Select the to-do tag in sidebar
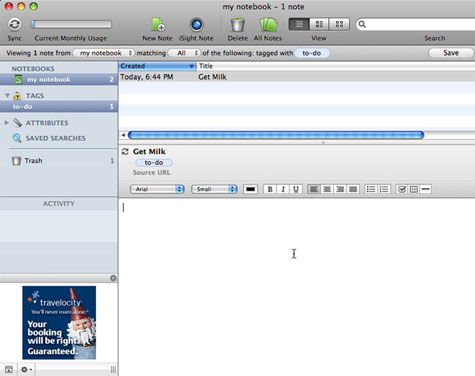475x376 pixels. tap(59, 107)
